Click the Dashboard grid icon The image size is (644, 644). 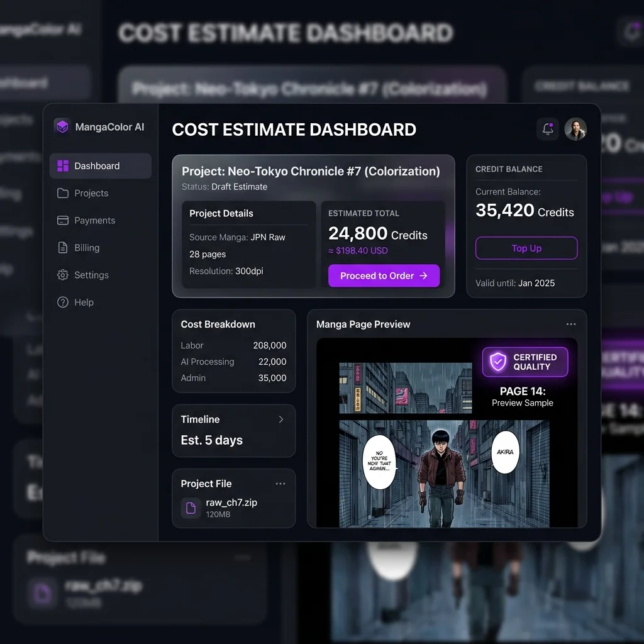click(x=63, y=166)
